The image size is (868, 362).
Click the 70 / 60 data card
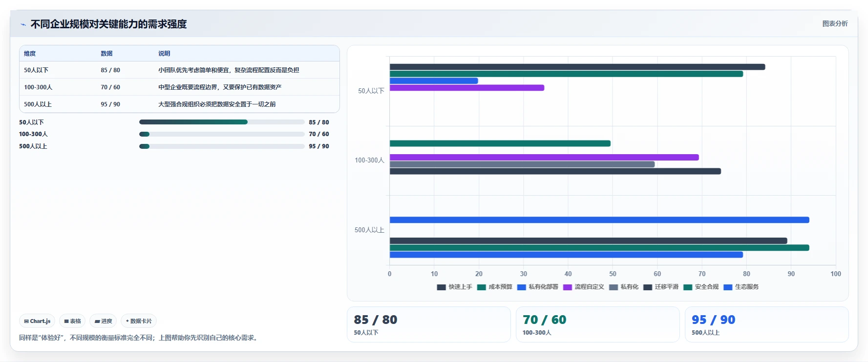[x=597, y=324]
